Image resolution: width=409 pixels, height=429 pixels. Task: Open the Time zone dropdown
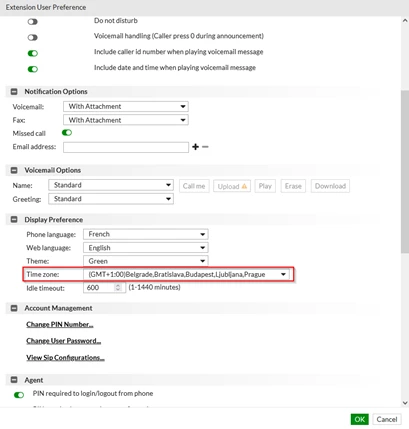(187, 274)
